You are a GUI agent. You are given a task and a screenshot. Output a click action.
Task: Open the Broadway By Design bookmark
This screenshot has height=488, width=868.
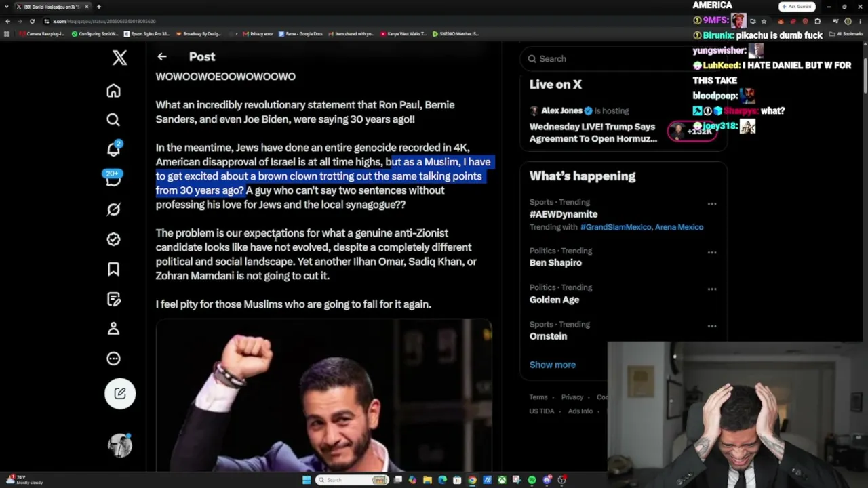[198, 34]
